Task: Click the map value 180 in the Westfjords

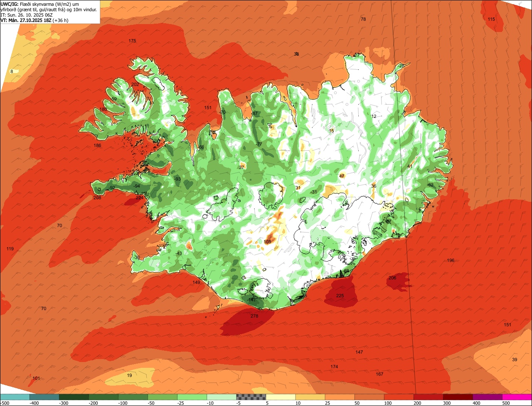Action: [x=103, y=109]
